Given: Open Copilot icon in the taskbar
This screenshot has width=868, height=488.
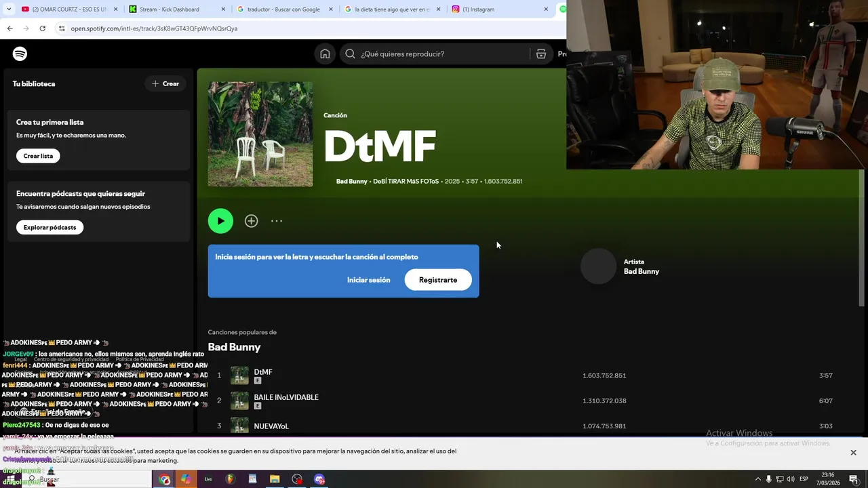Looking at the screenshot, I should (185, 479).
